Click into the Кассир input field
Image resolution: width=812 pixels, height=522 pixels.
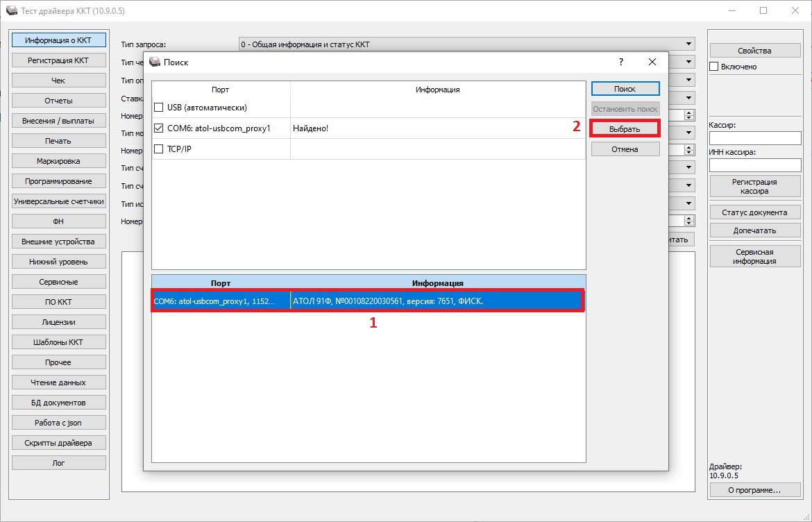tap(754, 138)
